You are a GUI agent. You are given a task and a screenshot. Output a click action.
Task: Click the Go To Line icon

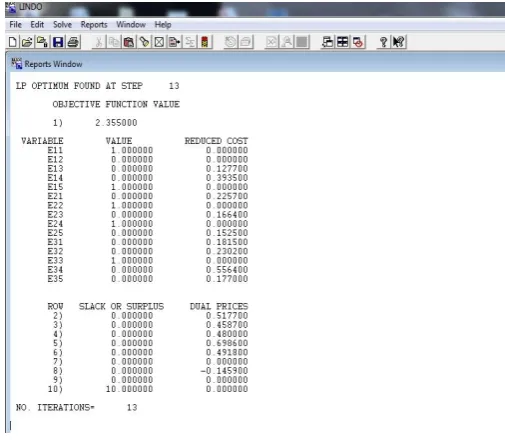(174, 42)
